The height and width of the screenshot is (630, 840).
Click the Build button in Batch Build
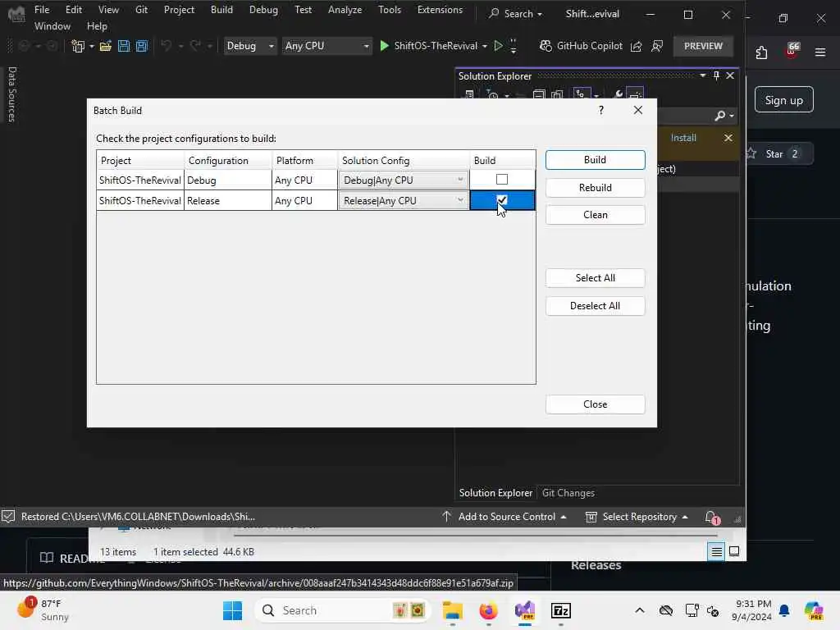(596, 160)
